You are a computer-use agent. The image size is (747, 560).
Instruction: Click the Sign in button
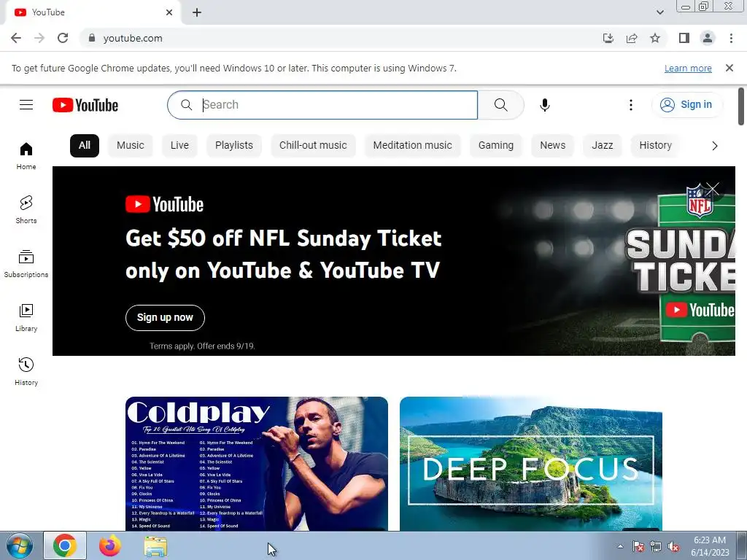(686, 105)
